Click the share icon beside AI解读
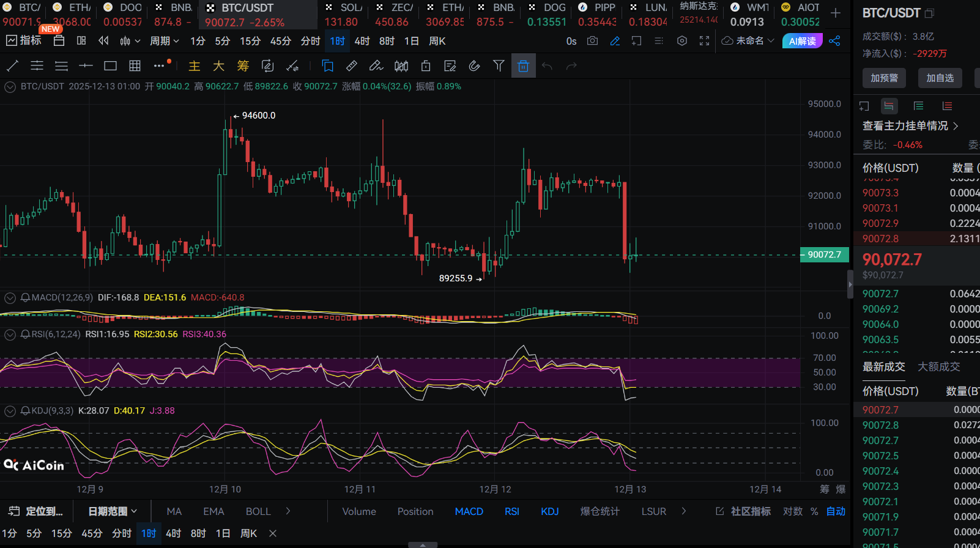 [x=834, y=41]
